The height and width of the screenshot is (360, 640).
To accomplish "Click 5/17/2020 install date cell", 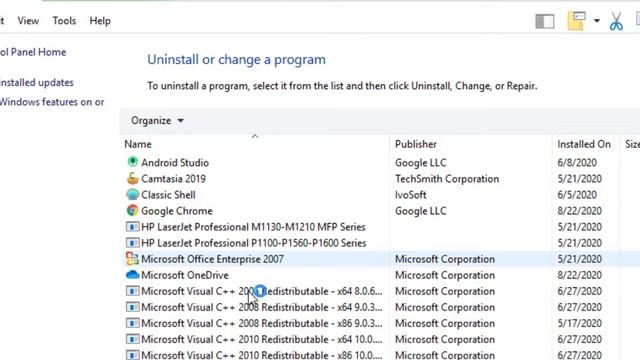I will tap(580, 323).
